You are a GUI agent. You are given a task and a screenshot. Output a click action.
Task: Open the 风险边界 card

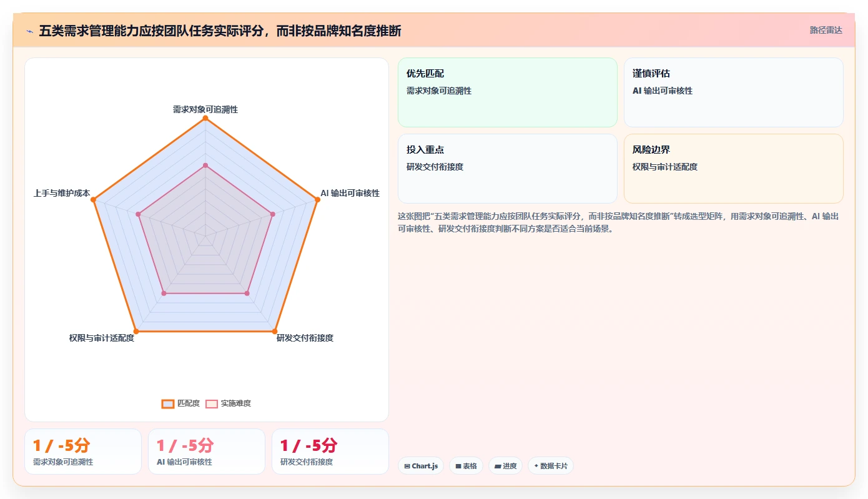pos(733,169)
